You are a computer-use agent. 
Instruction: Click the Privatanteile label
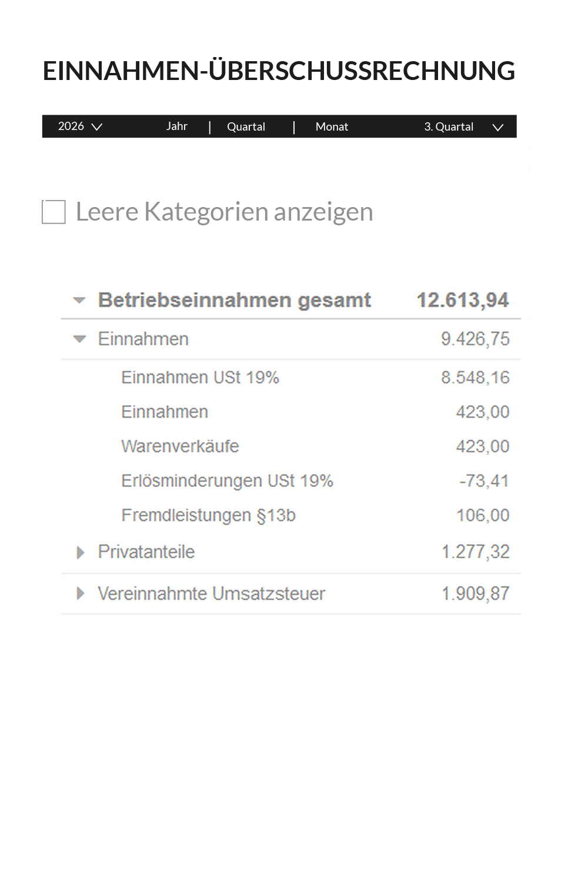pos(146,552)
